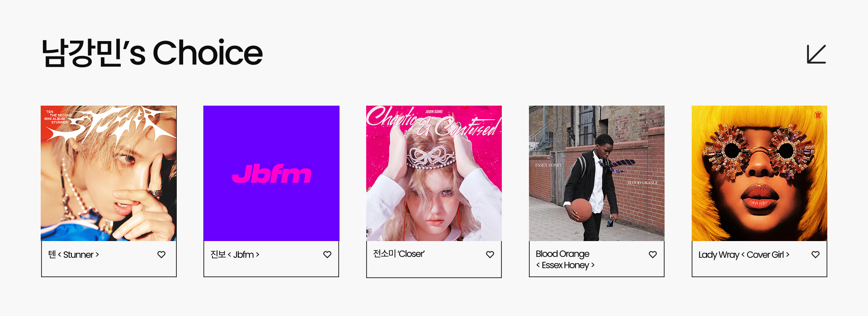Tap heart icon on Lady Wray Cover Girl
Viewport: 868px width, 316px height.
(816, 255)
